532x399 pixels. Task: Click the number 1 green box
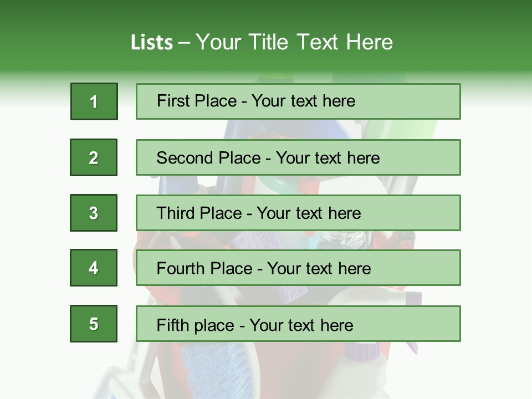pos(94,101)
